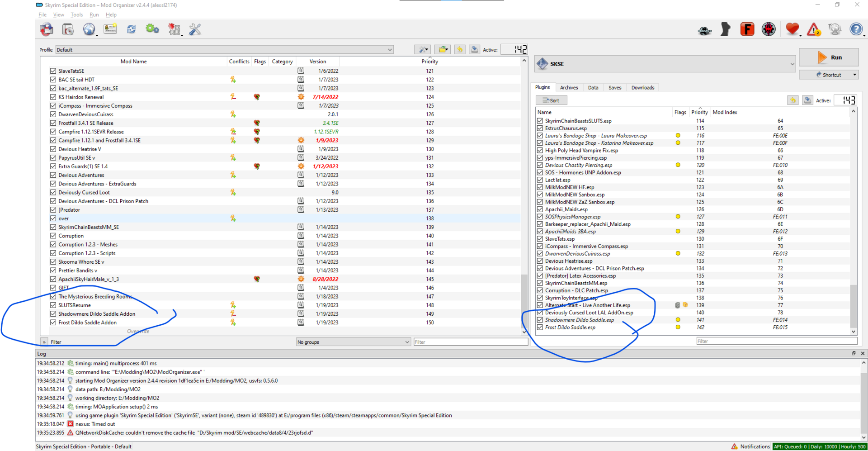868x451 pixels.
Task: Open the Tools menu
Action: [76, 15]
